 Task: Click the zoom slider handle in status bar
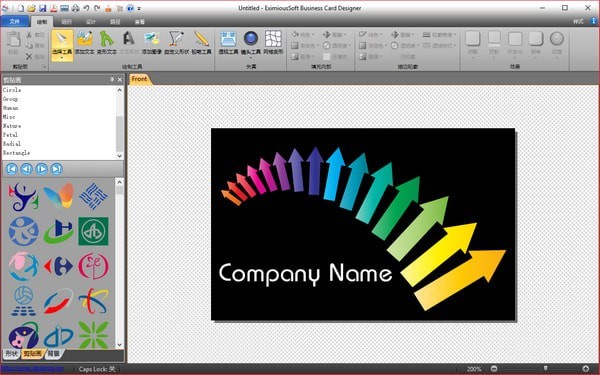point(545,368)
